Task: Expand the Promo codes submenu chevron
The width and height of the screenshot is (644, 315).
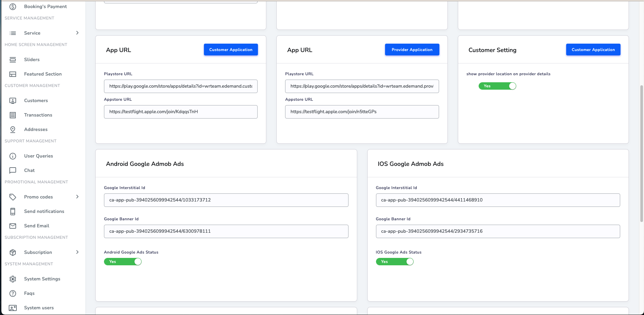Action: [77, 197]
